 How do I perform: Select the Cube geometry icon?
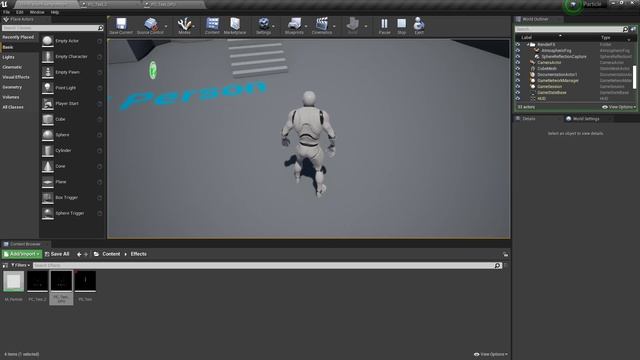click(48, 119)
